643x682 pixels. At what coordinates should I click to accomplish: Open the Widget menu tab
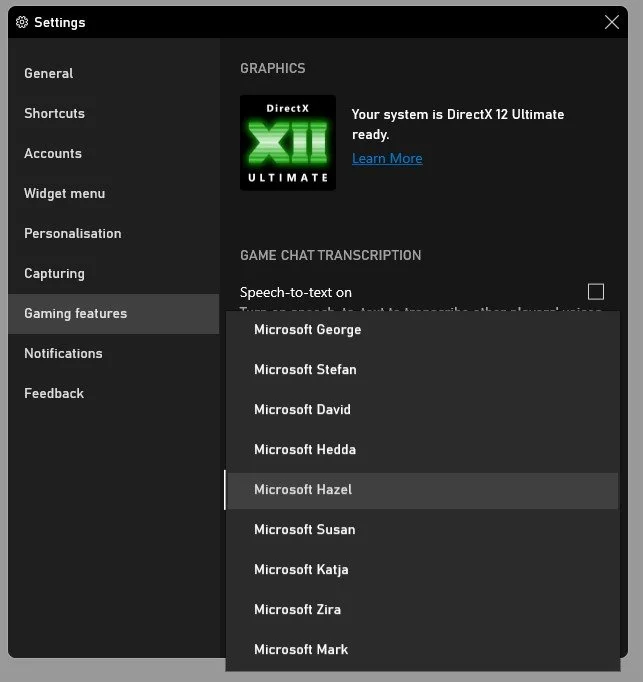click(x=114, y=194)
